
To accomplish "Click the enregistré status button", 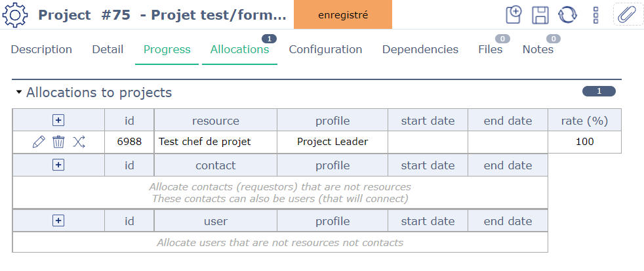I will click(342, 14).
